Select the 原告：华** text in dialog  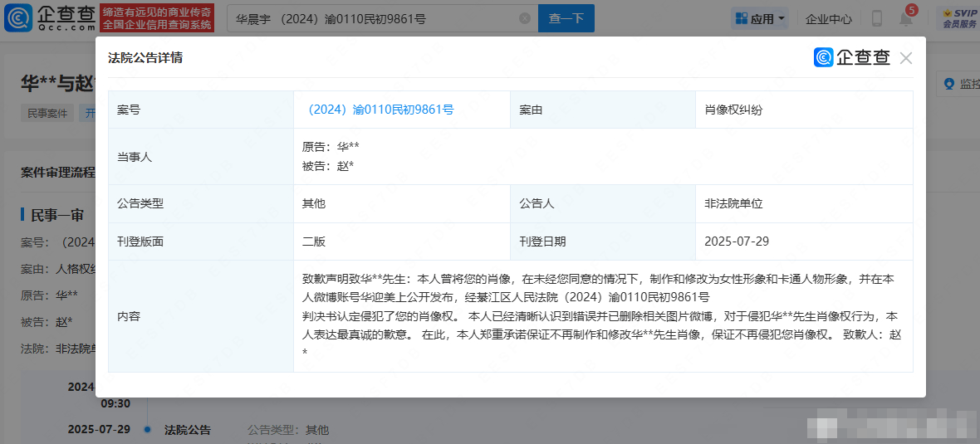pyautogui.click(x=330, y=148)
